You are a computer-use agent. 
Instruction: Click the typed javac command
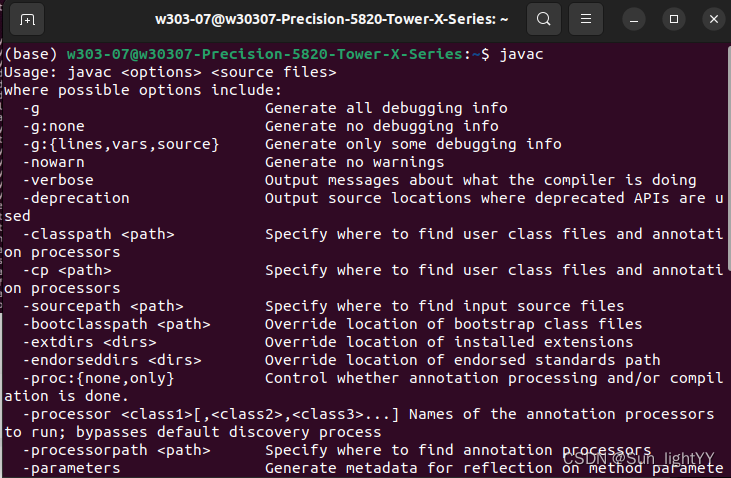click(x=521, y=54)
